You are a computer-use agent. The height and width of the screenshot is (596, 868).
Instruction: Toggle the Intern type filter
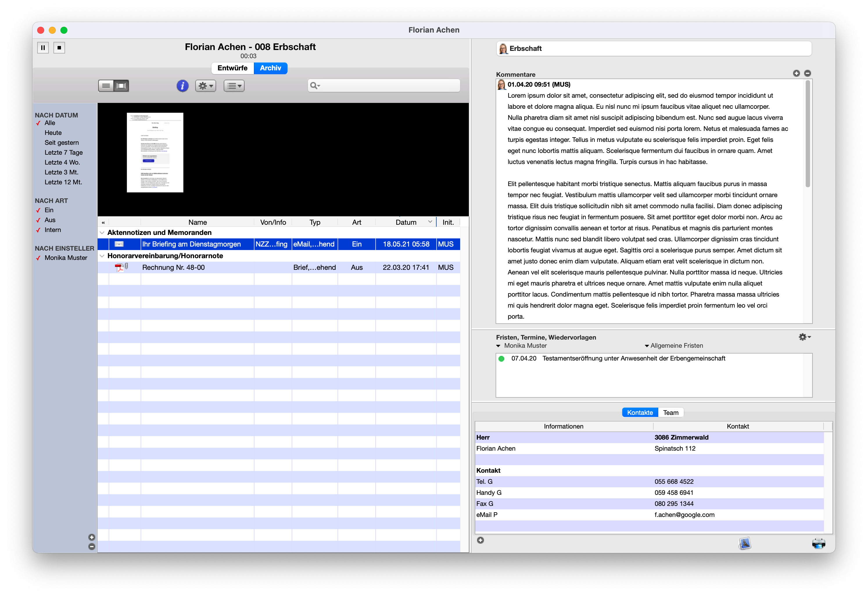click(53, 230)
